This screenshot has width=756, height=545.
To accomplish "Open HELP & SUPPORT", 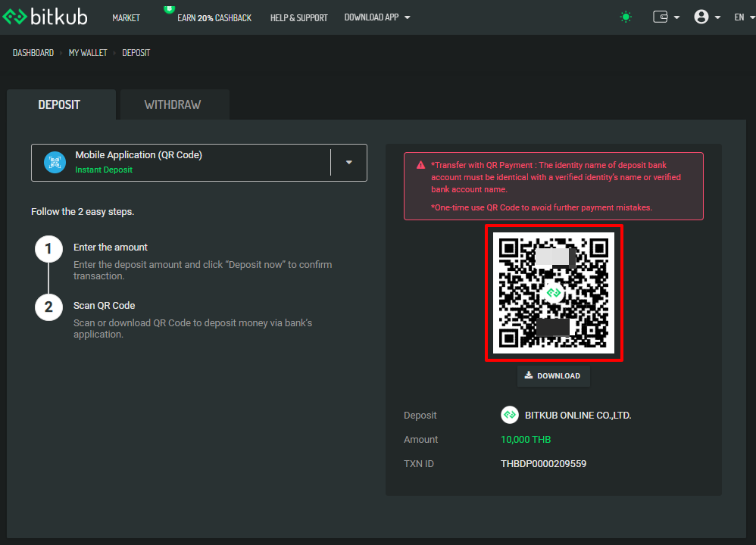I will (298, 18).
